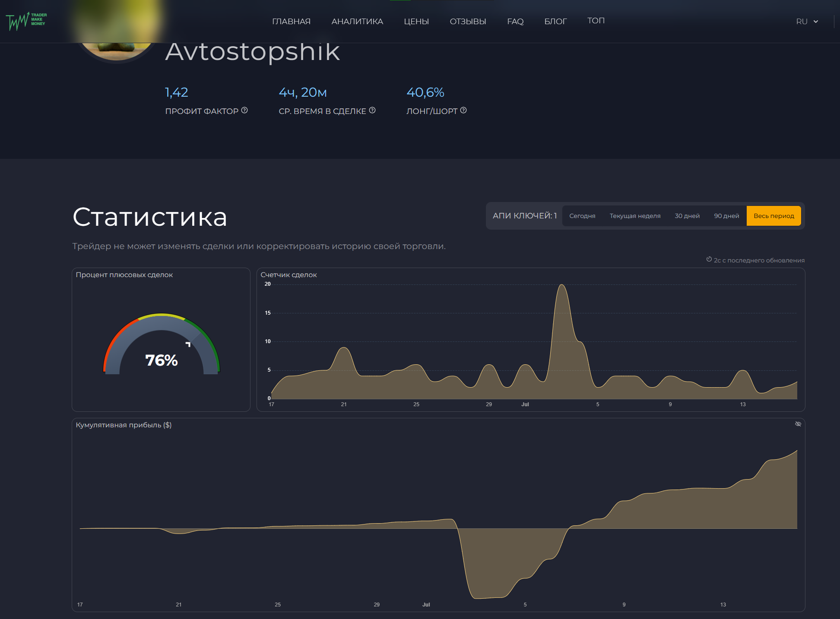Open the Отзывы menu link
Viewport: 840px width, 619px height.
tap(468, 21)
